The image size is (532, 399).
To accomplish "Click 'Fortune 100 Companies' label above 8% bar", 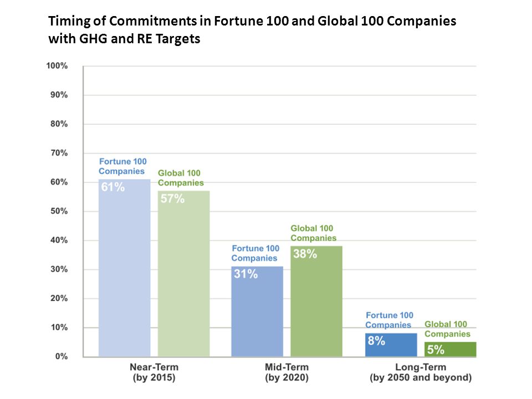I will tap(389, 320).
